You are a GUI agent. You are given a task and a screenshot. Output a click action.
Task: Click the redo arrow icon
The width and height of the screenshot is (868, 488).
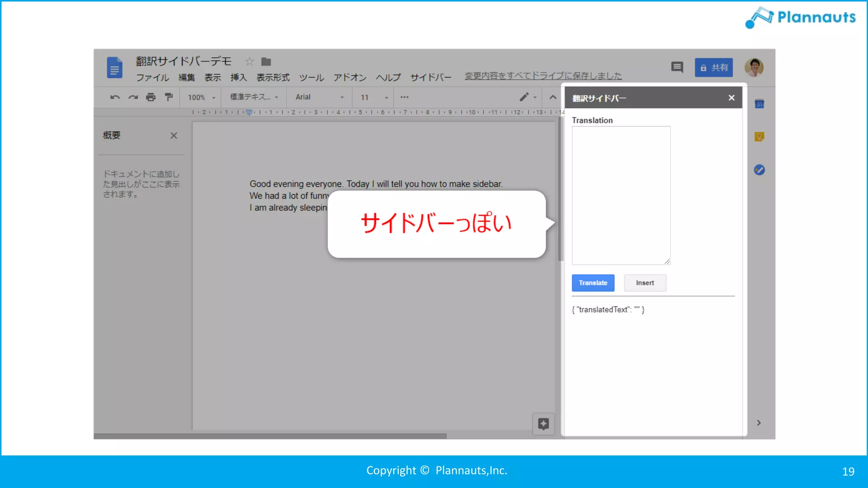pos(133,97)
